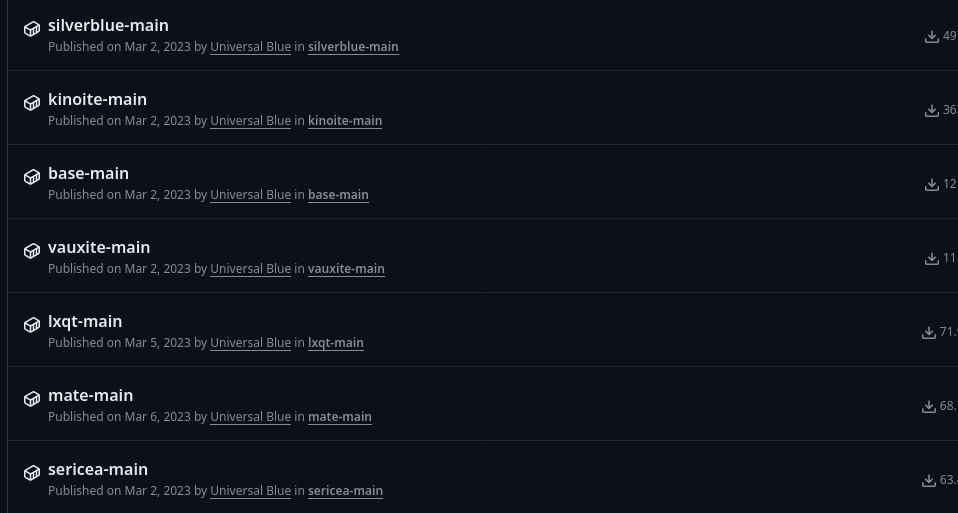
Task: Open Universal Blue link under base-main
Action: tap(250, 195)
